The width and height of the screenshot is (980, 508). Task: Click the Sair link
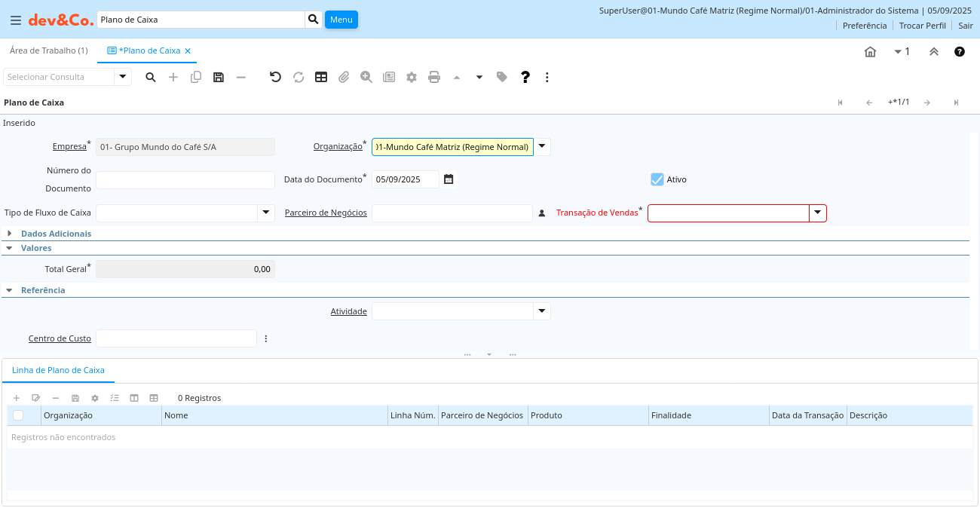click(x=965, y=26)
